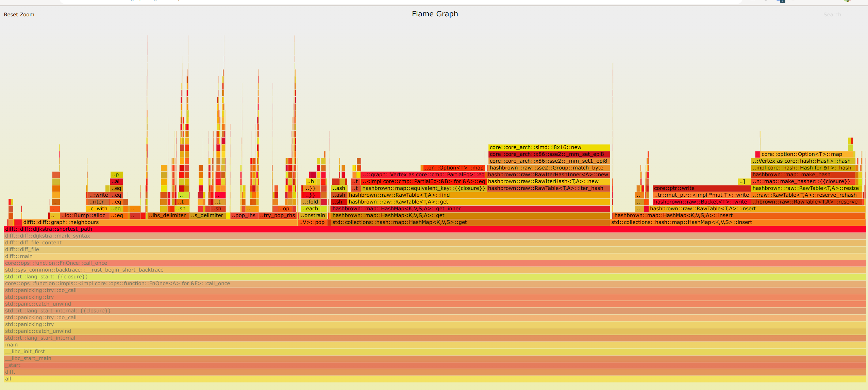
Task: Click the hashbrown::raw::Bucket<T>::write frame
Action: point(701,202)
